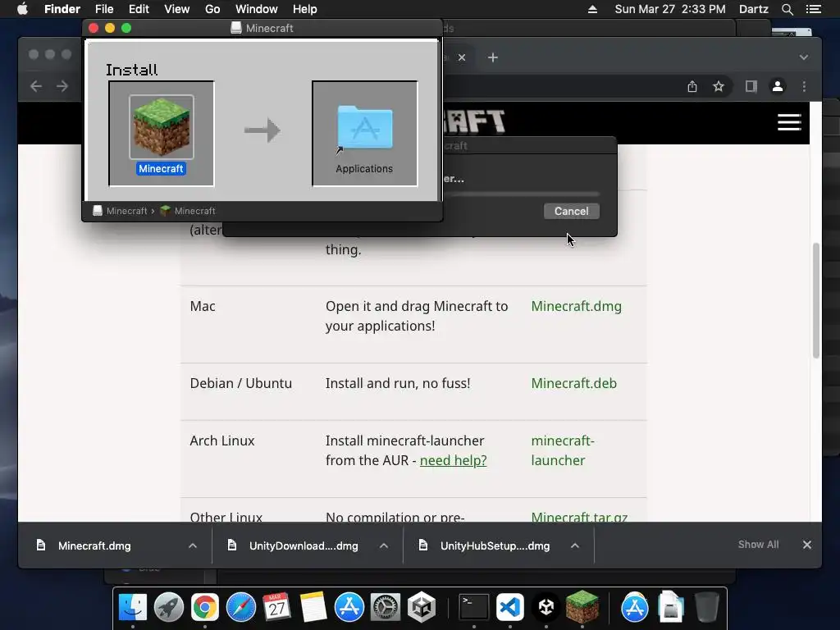
Task: Open UnityHubSetup dmg from downloads bar
Action: (x=495, y=546)
